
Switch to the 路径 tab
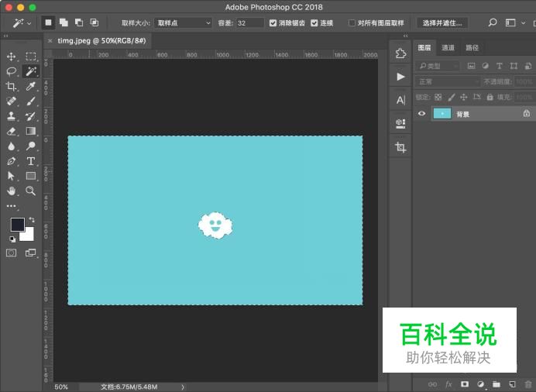(472, 48)
